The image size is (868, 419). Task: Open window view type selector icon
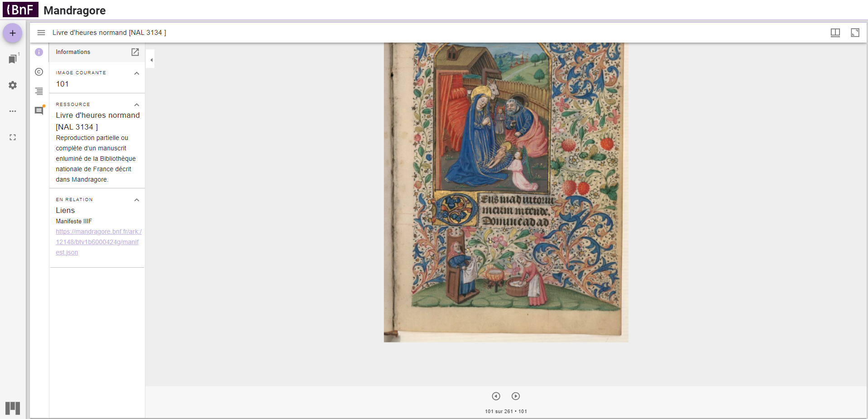coord(835,33)
